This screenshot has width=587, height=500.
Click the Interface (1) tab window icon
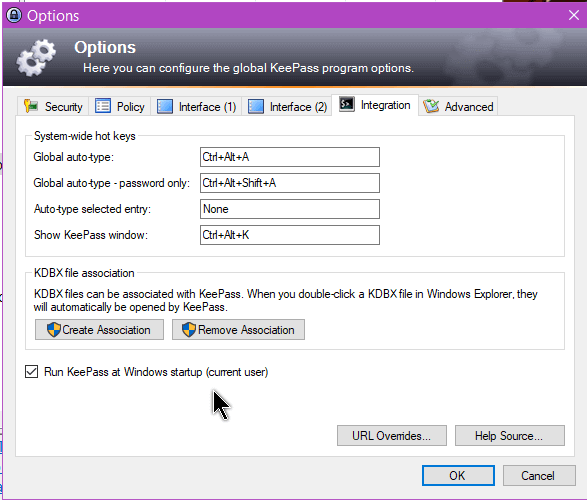(x=165, y=106)
